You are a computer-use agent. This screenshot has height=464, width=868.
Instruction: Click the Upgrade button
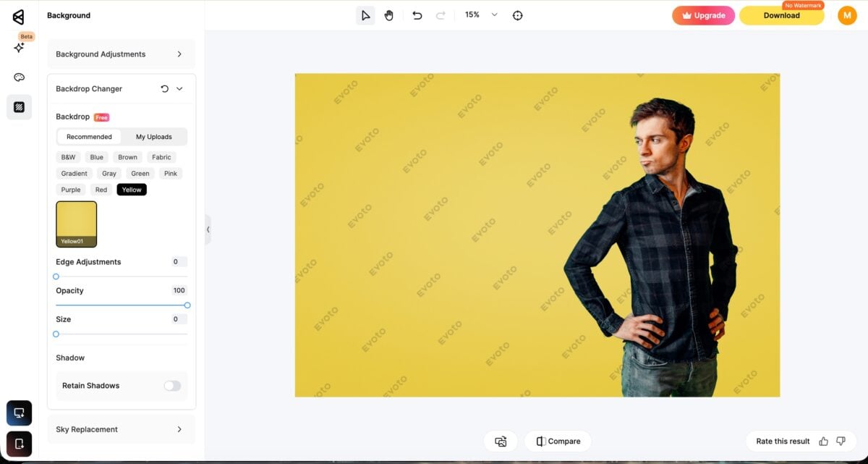[703, 14]
